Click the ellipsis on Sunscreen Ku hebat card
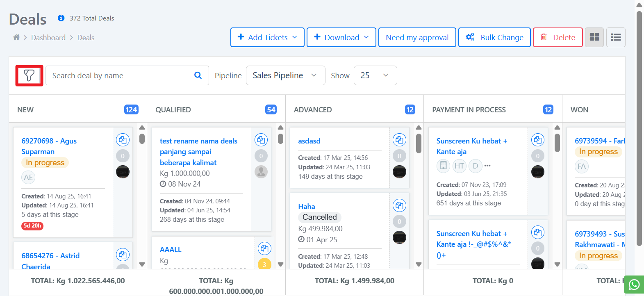The height and width of the screenshot is (296, 644). pos(487,166)
